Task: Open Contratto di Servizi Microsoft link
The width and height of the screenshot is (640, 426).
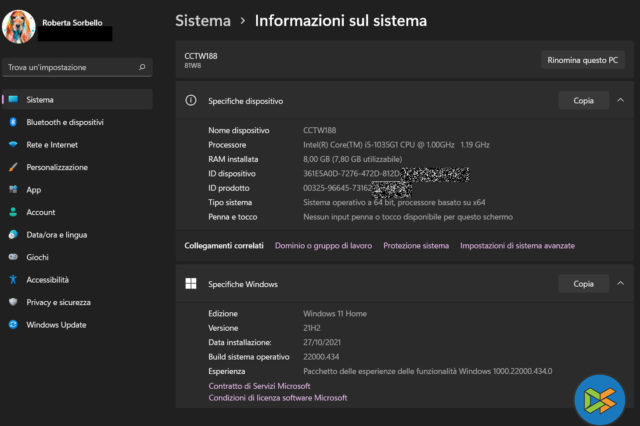Action: click(259, 385)
